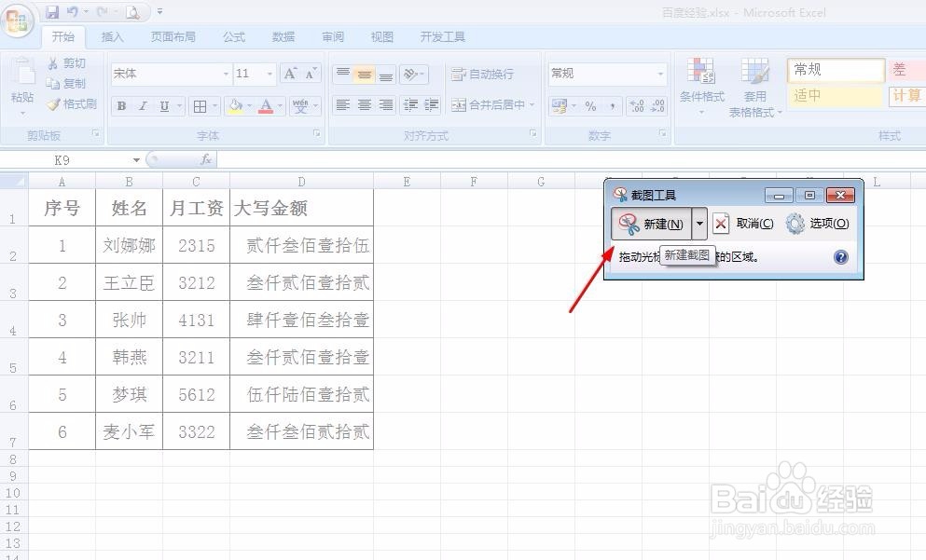The height and width of the screenshot is (560, 926).
Task: Apply percent style
Action: 590,106
